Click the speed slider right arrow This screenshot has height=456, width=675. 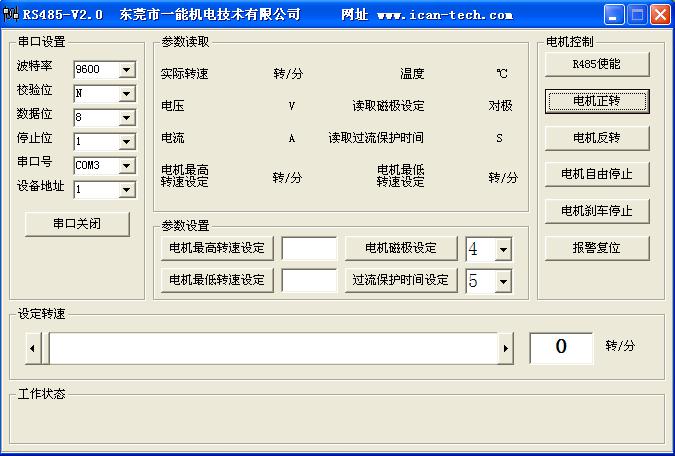pyautogui.click(x=505, y=348)
